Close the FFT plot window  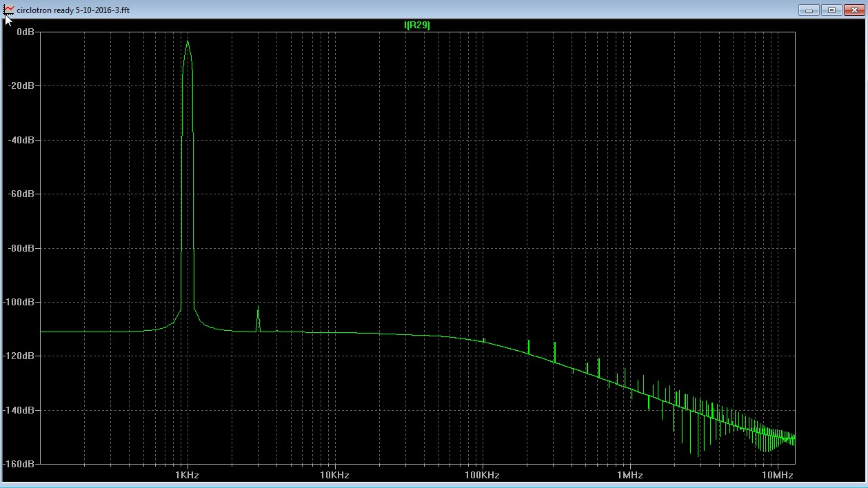[854, 10]
